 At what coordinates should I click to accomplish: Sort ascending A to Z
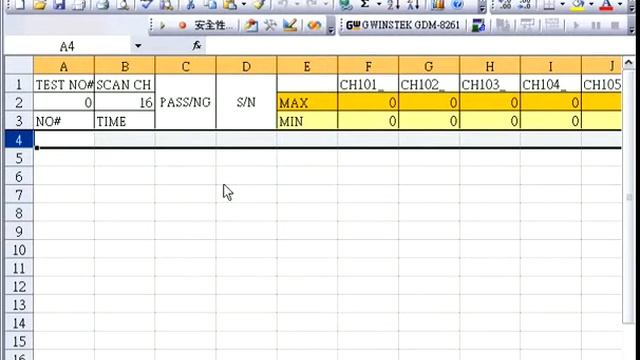pyautogui.click(x=393, y=4)
